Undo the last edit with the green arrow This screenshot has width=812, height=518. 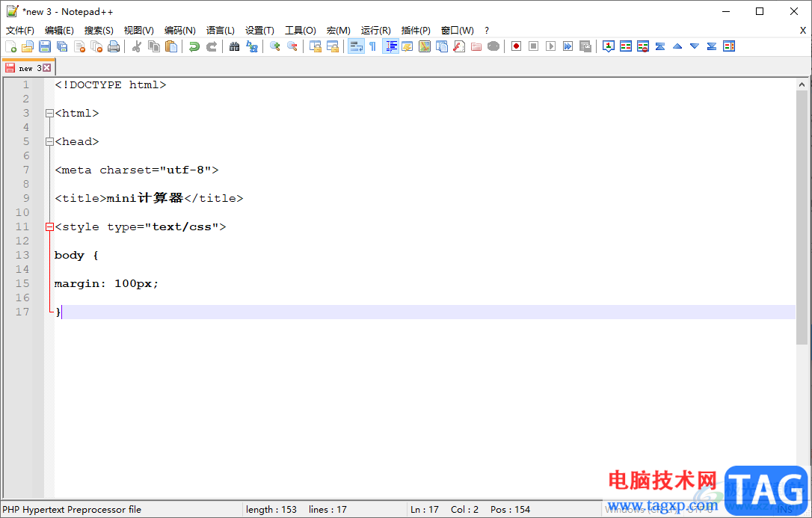click(x=194, y=46)
